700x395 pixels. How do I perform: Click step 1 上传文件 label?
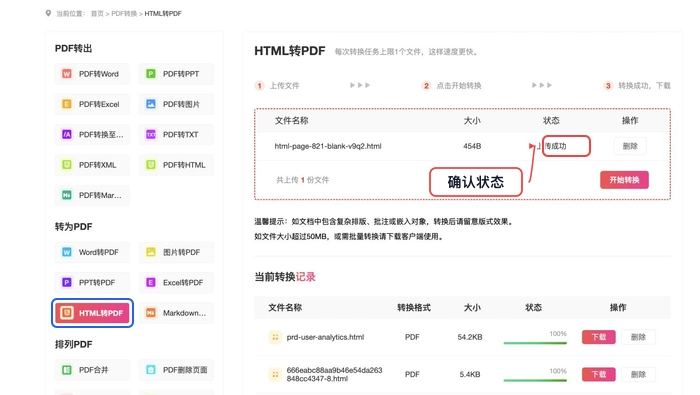coord(284,86)
